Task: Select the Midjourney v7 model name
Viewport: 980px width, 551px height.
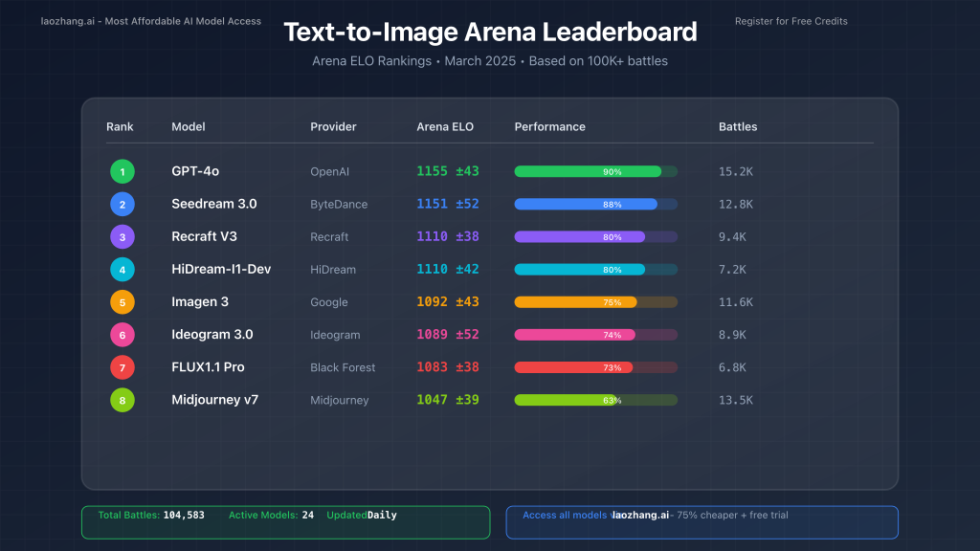Action: pyautogui.click(x=215, y=400)
